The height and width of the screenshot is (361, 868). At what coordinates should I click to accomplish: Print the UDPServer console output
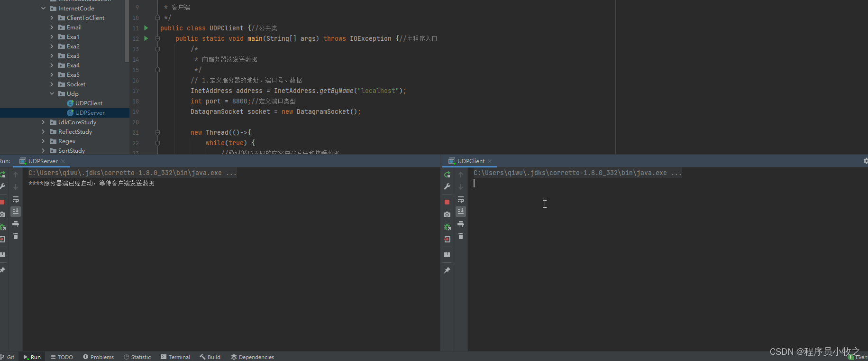(x=16, y=224)
